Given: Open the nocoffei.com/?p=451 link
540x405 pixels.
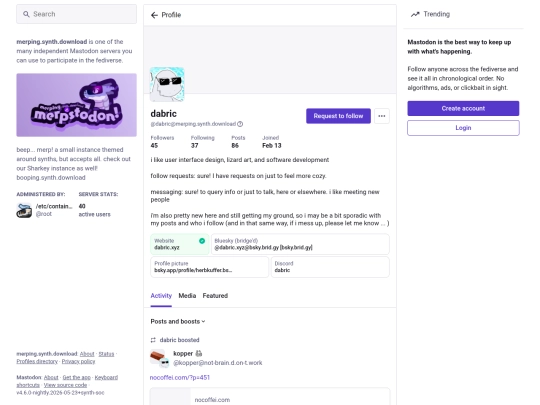Looking at the screenshot, I should (x=180, y=377).
